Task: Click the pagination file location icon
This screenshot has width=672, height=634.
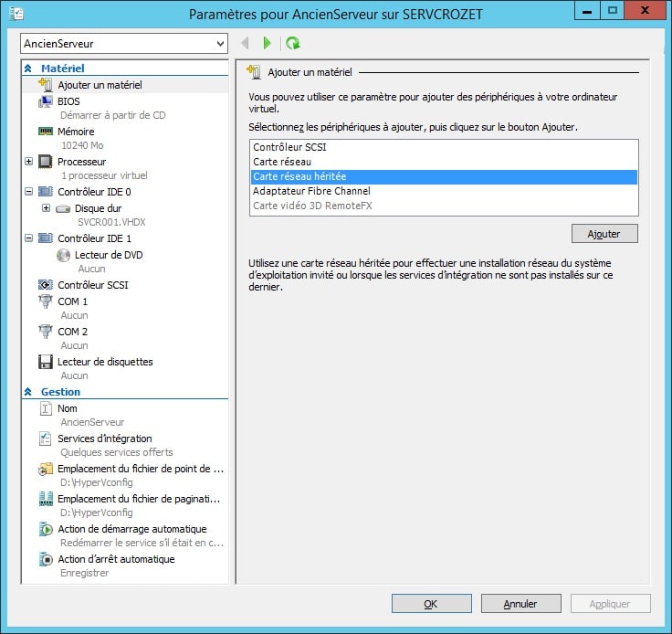Action: click(x=46, y=499)
